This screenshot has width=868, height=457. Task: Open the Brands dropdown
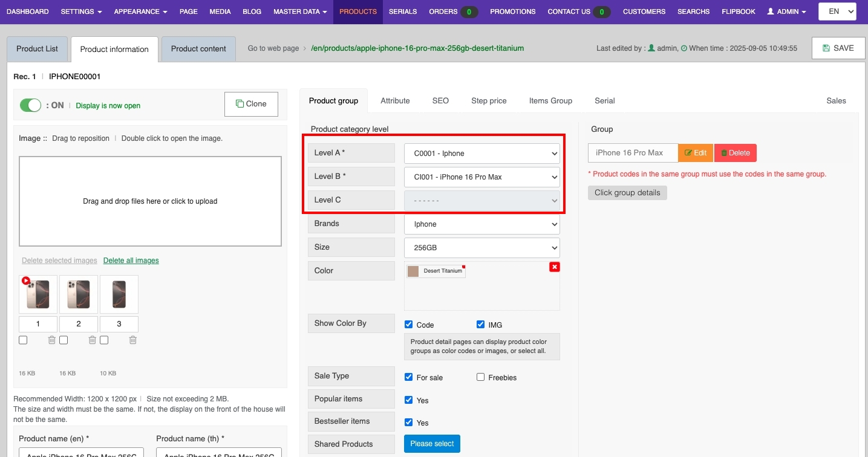pyautogui.click(x=481, y=224)
